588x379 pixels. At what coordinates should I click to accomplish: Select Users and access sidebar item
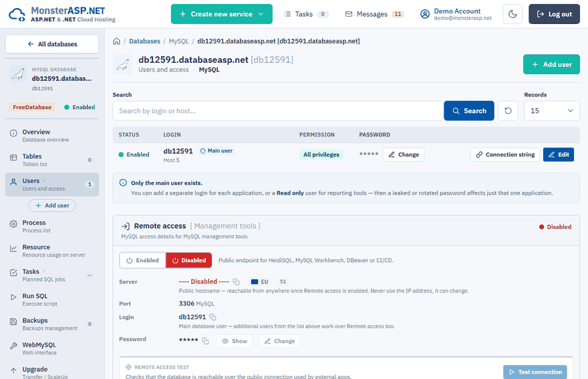coord(52,184)
